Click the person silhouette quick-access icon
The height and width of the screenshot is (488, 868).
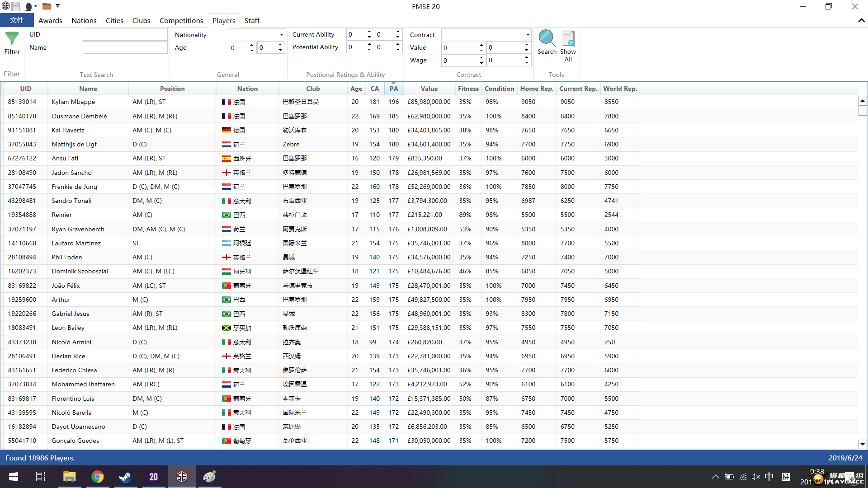click(28, 6)
